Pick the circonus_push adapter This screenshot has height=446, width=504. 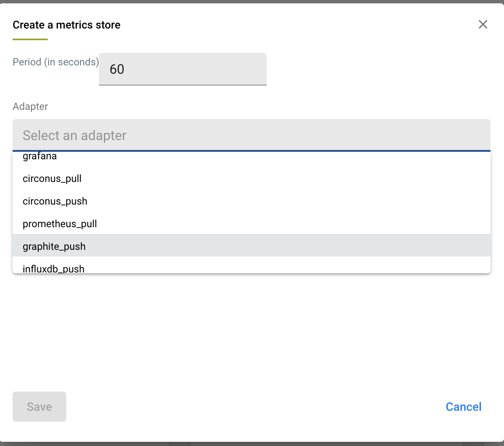pyautogui.click(x=55, y=201)
